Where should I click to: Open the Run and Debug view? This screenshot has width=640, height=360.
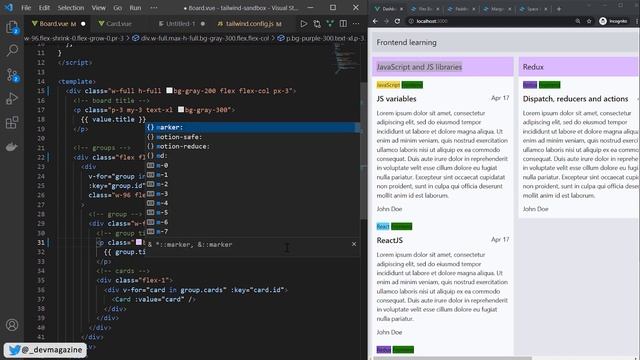pyautogui.click(x=12, y=99)
